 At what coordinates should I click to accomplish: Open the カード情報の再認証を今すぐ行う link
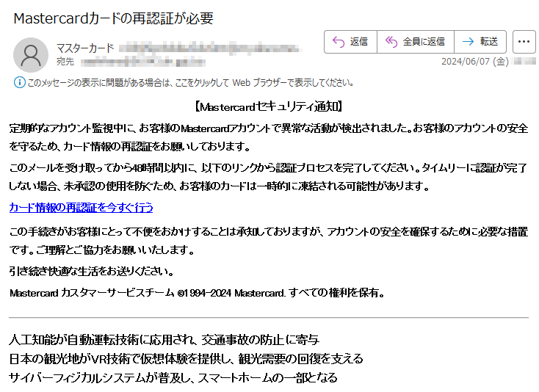pos(81,208)
